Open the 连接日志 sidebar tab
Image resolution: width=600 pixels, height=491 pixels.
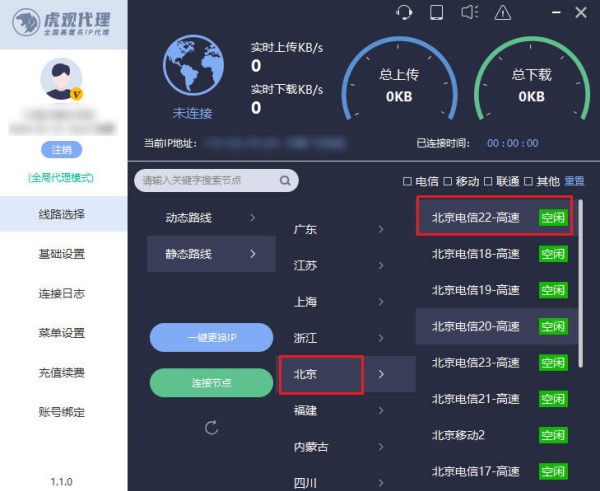click(x=64, y=294)
